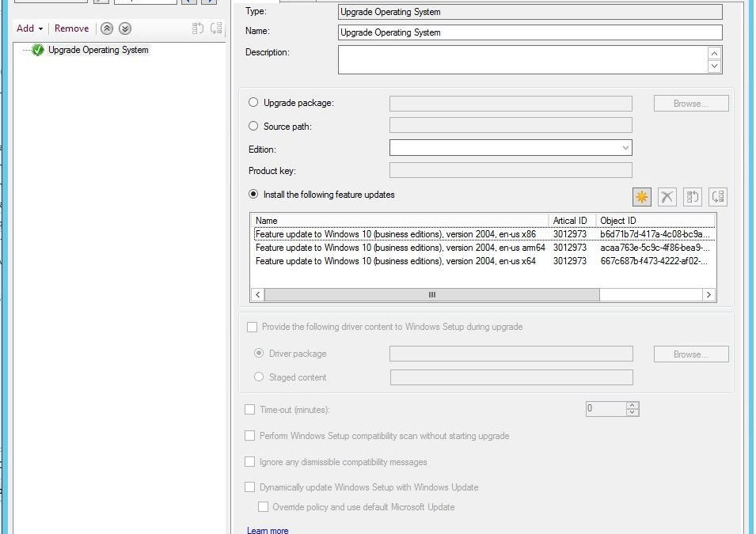Choose Install the following feature updates option

coord(253,195)
